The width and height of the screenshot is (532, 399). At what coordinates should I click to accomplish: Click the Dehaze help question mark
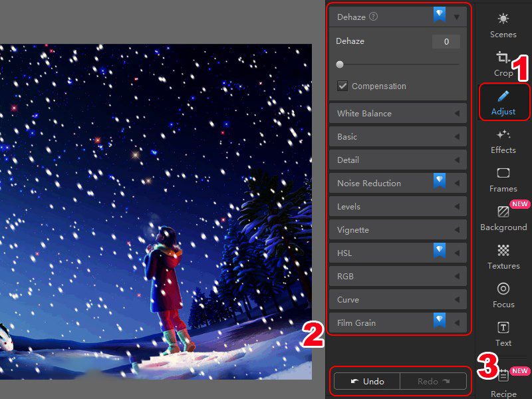tap(373, 16)
